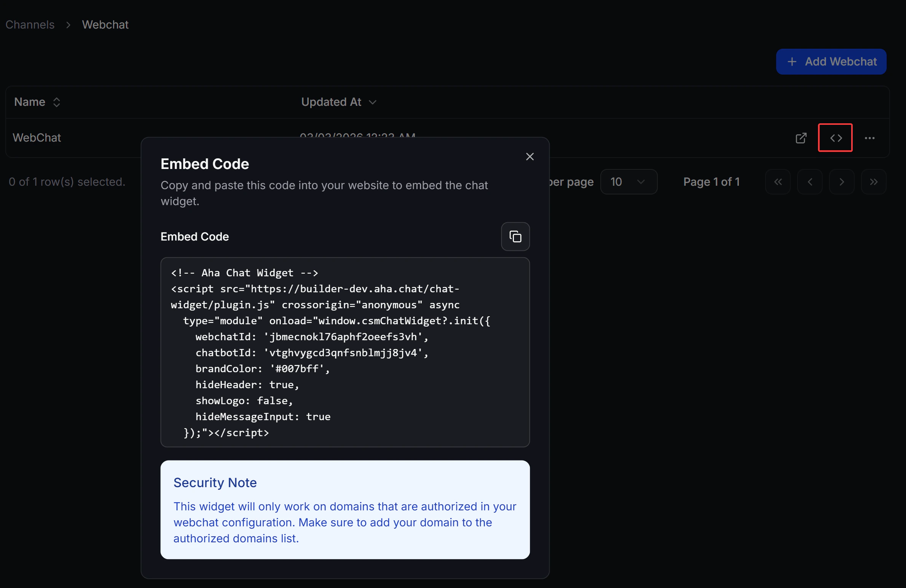Go to next page
This screenshot has height=588, width=906.
click(842, 182)
